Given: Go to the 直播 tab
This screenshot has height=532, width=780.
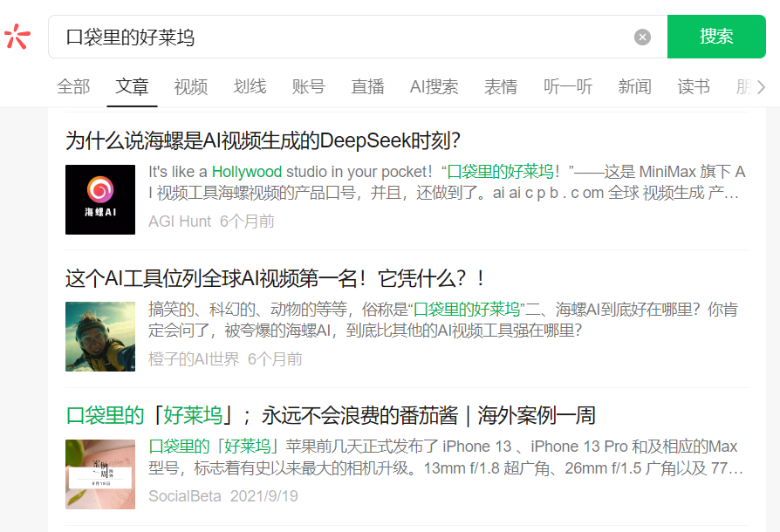Looking at the screenshot, I should pos(367,87).
